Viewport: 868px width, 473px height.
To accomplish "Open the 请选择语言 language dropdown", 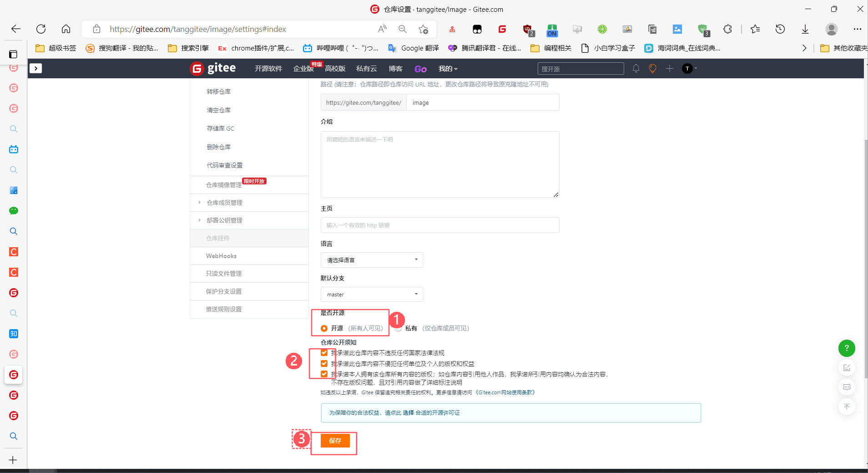I will point(371,260).
